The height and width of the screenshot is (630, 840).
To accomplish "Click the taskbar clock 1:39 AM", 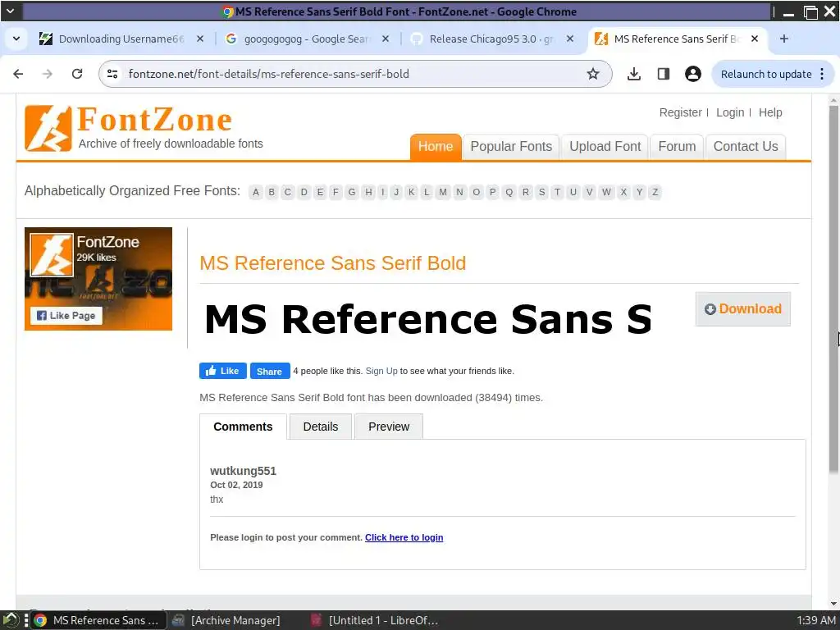I will pos(816,620).
